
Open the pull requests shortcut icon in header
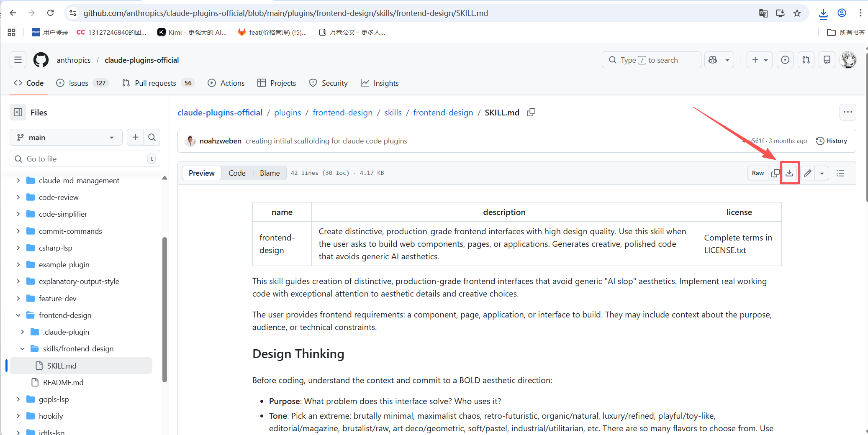point(806,60)
